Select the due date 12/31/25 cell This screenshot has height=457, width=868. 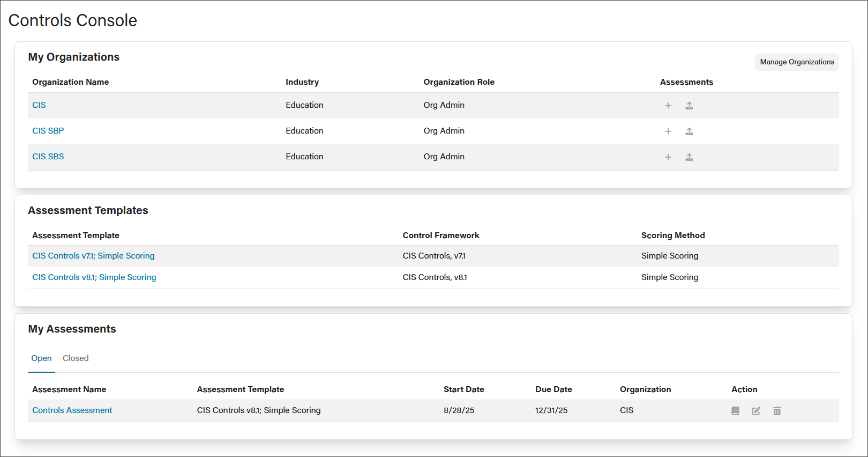pos(551,410)
